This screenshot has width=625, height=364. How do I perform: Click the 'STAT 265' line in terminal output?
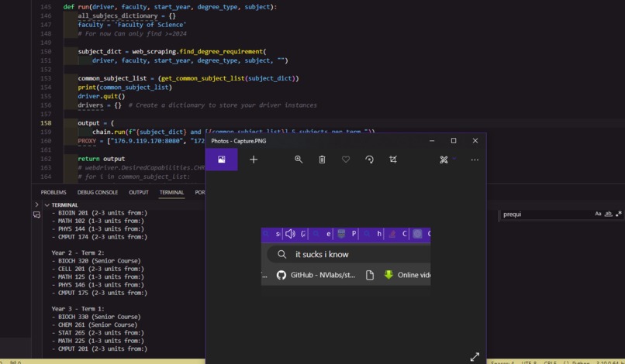click(101, 332)
